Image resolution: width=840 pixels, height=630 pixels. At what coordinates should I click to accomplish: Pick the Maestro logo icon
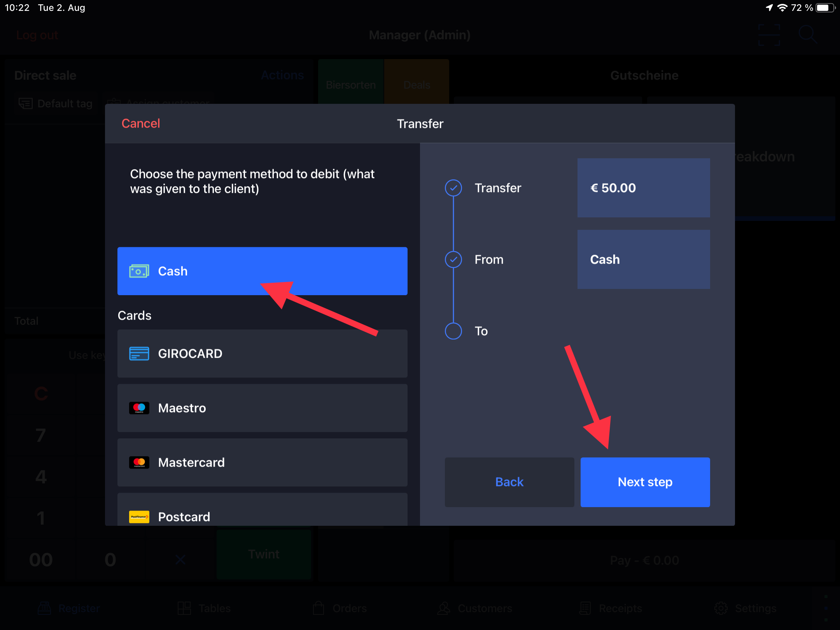pyautogui.click(x=139, y=408)
